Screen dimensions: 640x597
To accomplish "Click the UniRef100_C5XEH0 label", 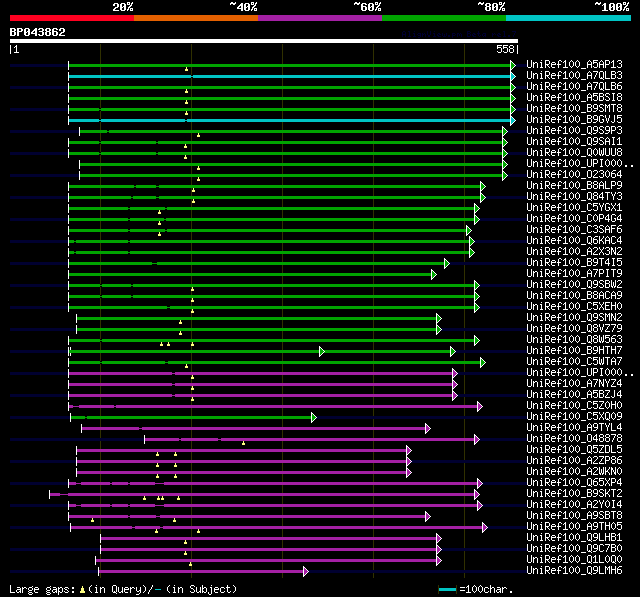I will point(574,307).
